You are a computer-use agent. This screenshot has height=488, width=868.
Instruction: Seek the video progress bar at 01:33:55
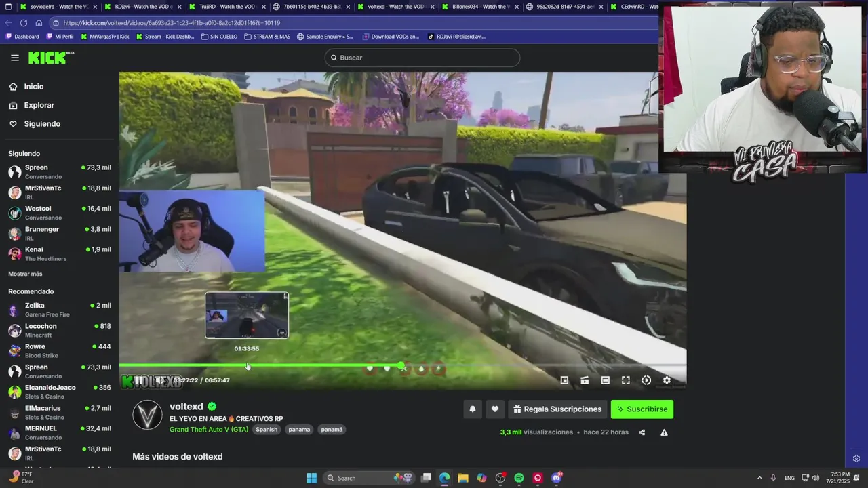click(x=247, y=365)
